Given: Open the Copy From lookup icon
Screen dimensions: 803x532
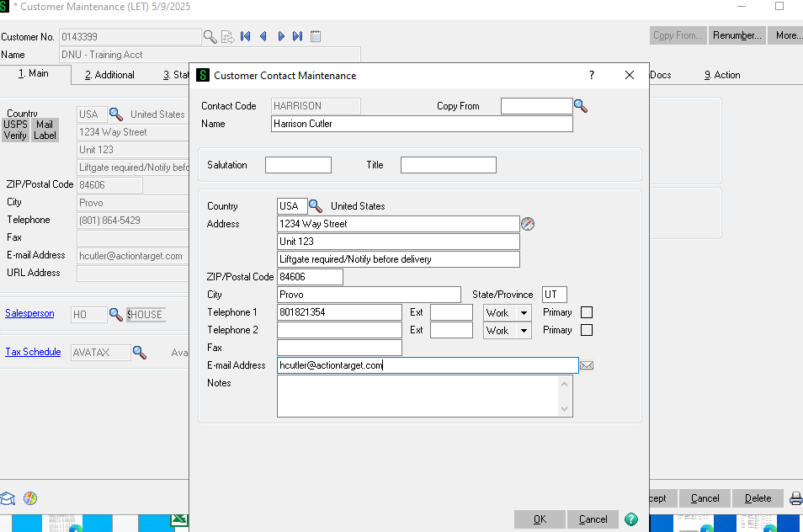Looking at the screenshot, I should tap(580, 106).
